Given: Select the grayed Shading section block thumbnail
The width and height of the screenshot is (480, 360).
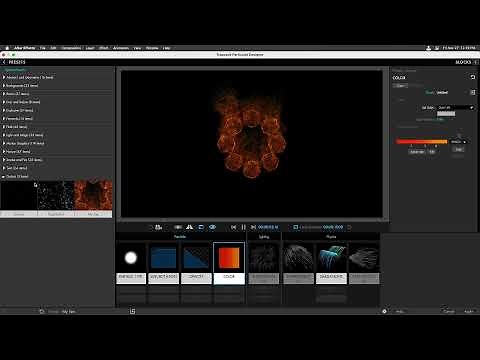Looking at the screenshot, I should pyautogui.click(x=264, y=263).
